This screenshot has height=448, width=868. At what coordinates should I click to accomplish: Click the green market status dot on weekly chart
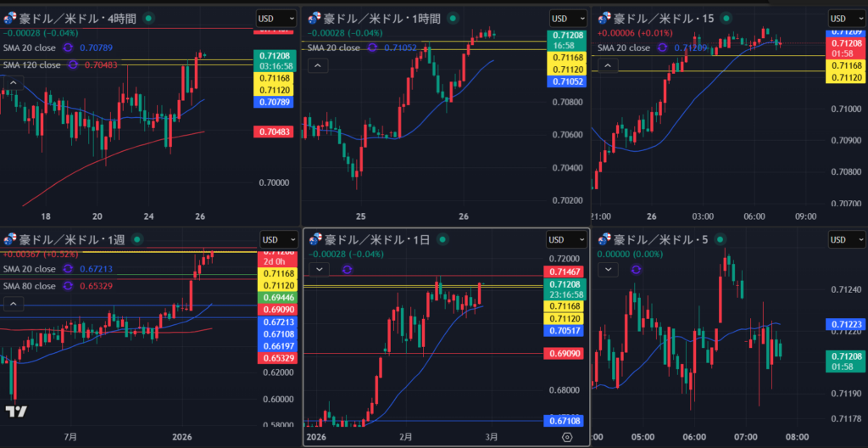click(137, 239)
